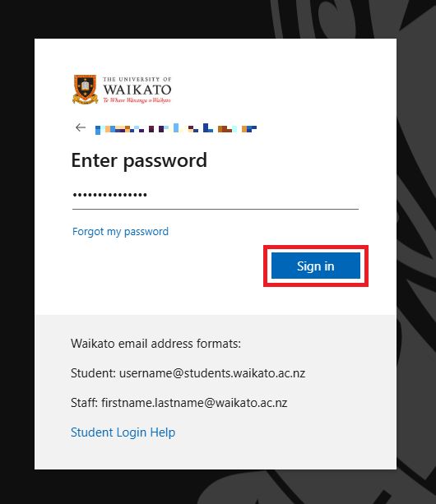Screen dimensions: 436x504
Task: Click the staff email format example line
Action: tap(179, 403)
